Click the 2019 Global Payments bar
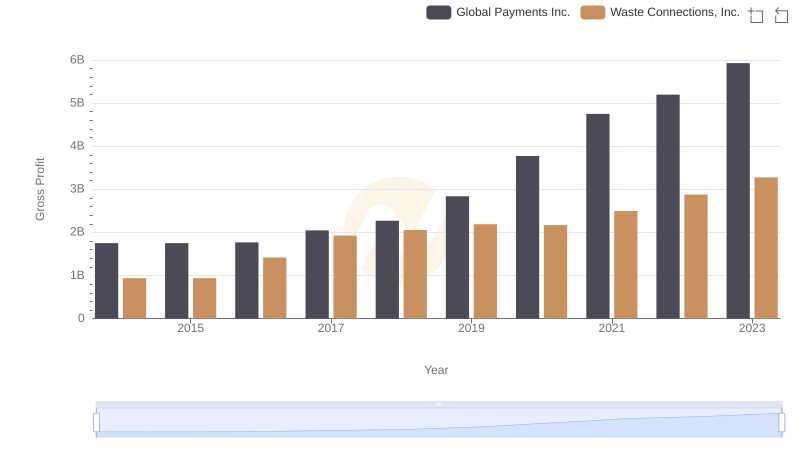The height and width of the screenshot is (461, 800). click(x=457, y=258)
